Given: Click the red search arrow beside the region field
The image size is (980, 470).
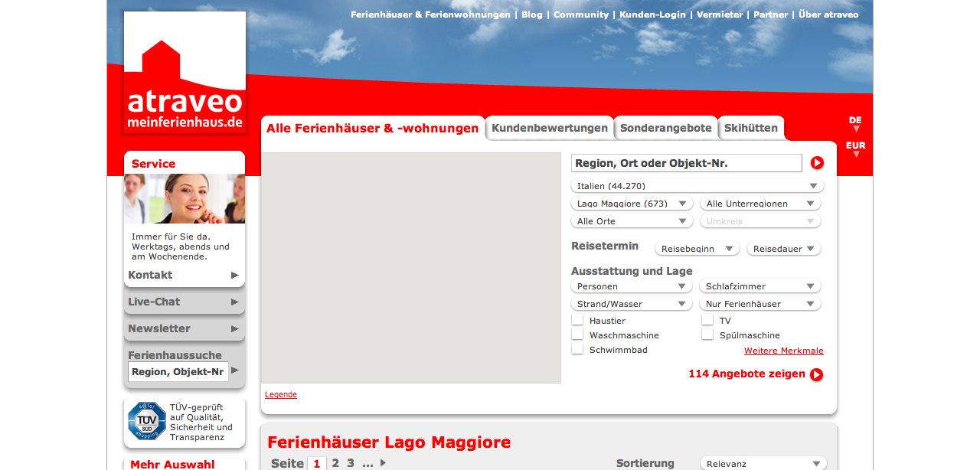Looking at the screenshot, I should 817,163.
